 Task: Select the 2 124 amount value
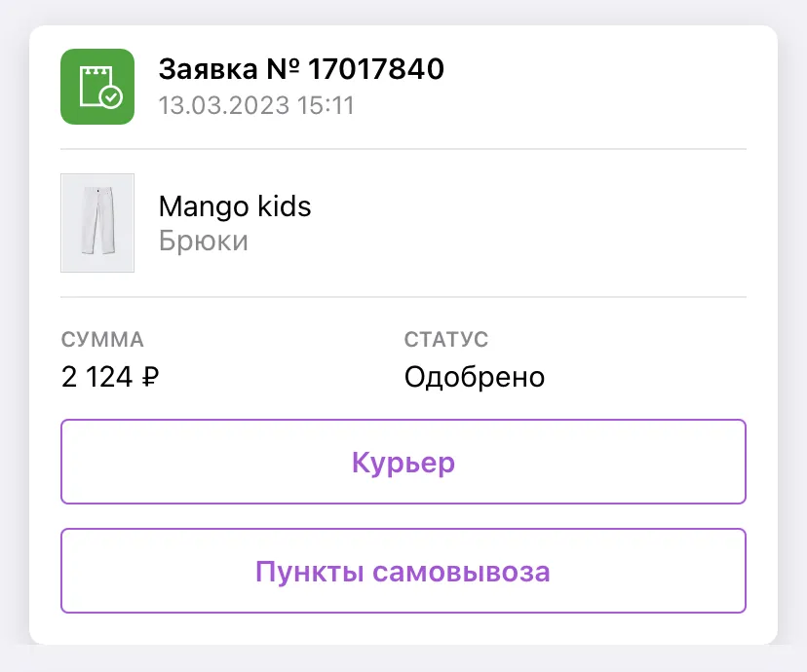pyautogui.click(x=97, y=377)
